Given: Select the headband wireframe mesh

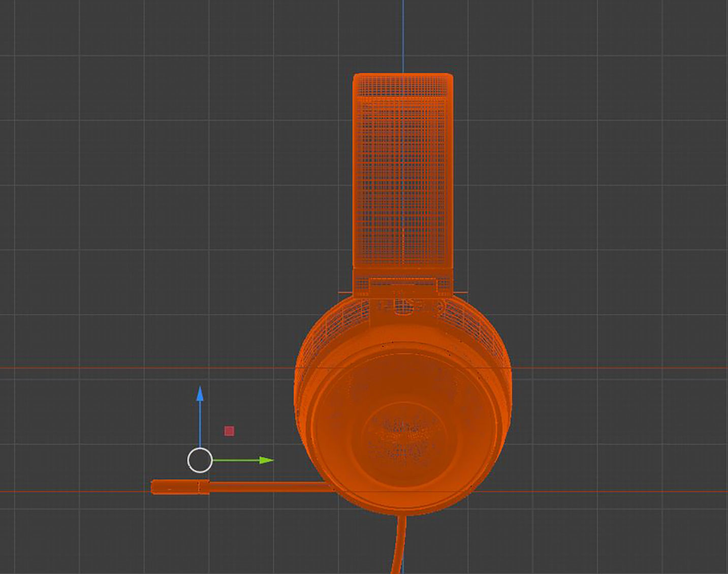Looking at the screenshot, I should tap(403, 171).
